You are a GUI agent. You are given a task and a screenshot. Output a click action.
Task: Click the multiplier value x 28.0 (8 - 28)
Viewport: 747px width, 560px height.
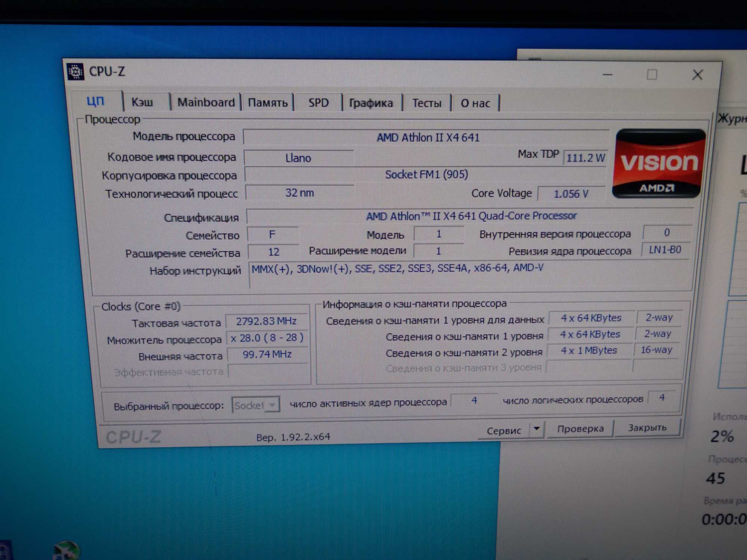[x=267, y=338]
